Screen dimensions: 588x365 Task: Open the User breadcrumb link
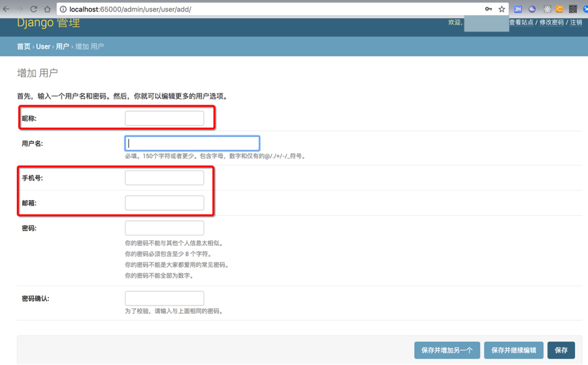(43, 46)
